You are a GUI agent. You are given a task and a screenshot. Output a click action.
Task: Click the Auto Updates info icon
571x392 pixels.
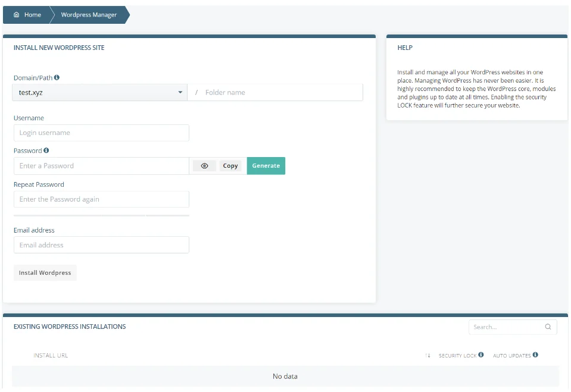click(534, 355)
